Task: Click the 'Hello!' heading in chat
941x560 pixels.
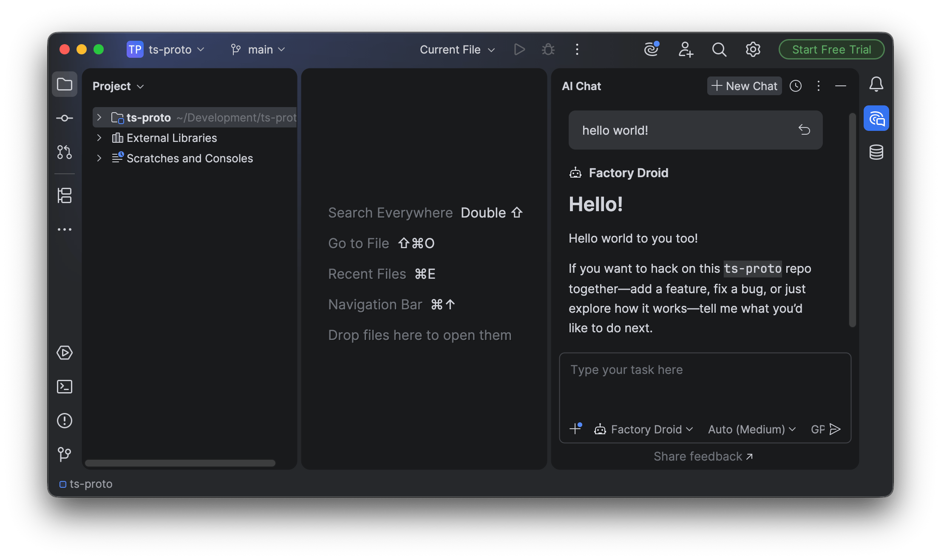Action: pyautogui.click(x=595, y=204)
